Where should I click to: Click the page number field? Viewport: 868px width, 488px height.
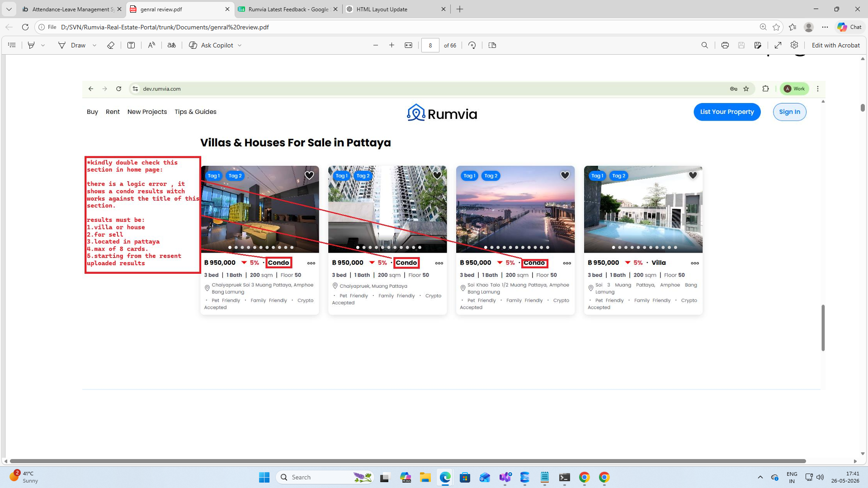point(430,45)
